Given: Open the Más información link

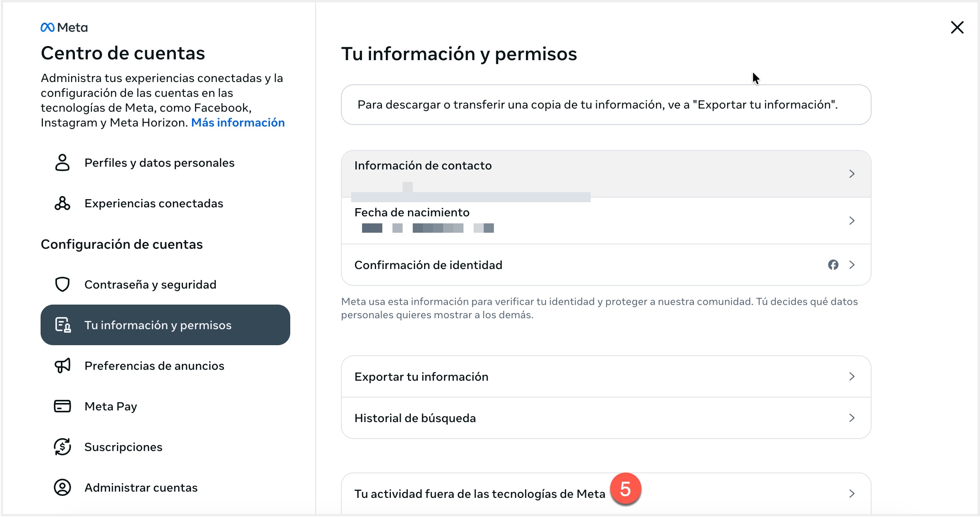Looking at the screenshot, I should point(238,122).
